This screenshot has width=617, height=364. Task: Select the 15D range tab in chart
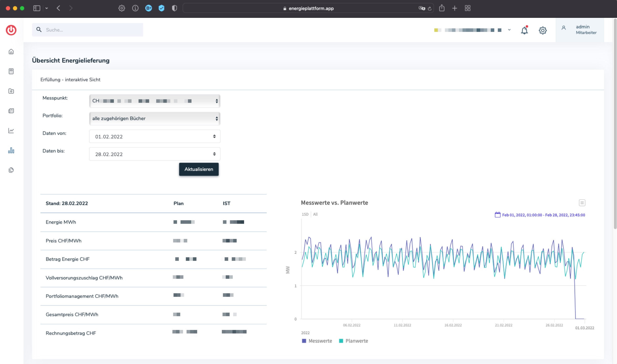point(305,214)
